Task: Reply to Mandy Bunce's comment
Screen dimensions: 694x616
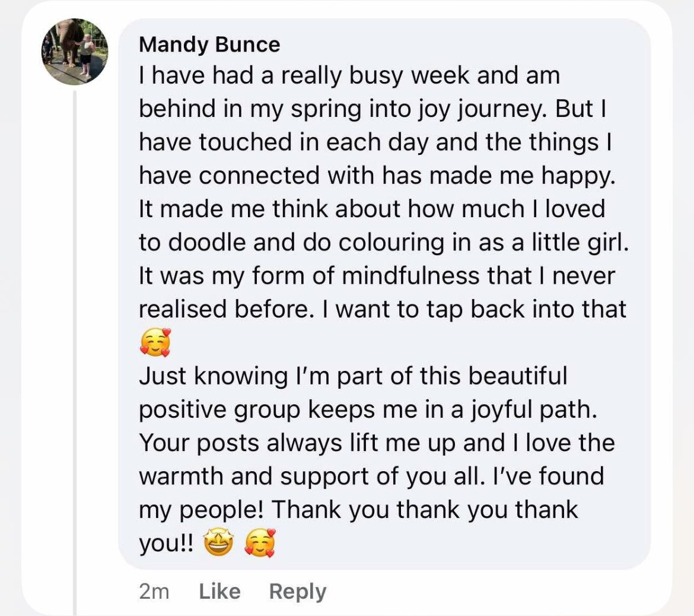Action: pyautogui.click(x=298, y=591)
